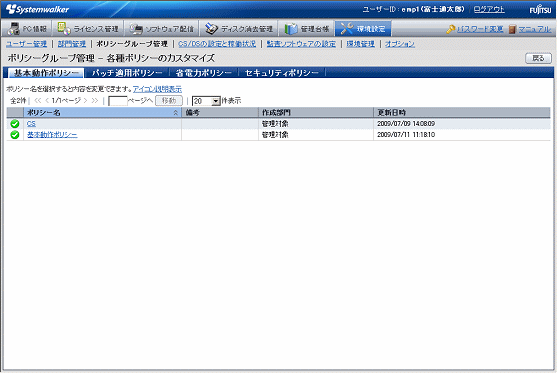Open the 基本動作ポリシー policy link in table
The height and width of the screenshot is (373, 557).
click(x=52, y=135)
